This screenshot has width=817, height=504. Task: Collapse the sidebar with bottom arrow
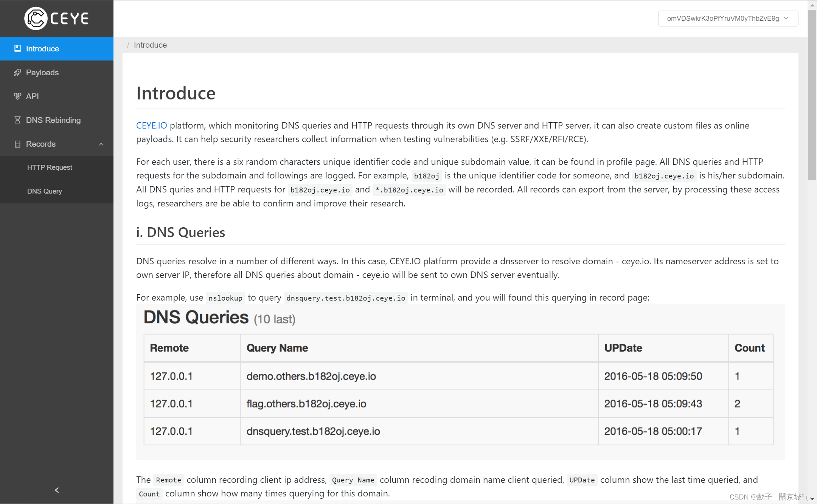pos(57,490)
